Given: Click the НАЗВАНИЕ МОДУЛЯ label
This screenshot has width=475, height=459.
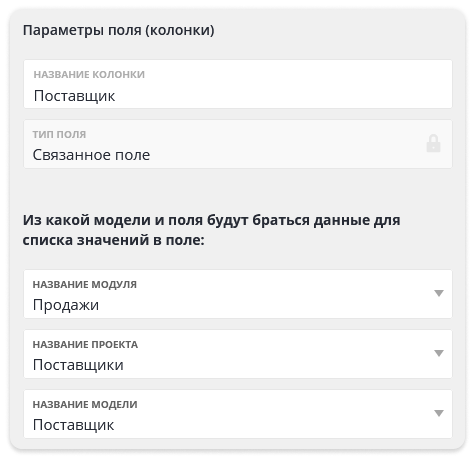Looking at the screenshot, I should tap(85, 284).
